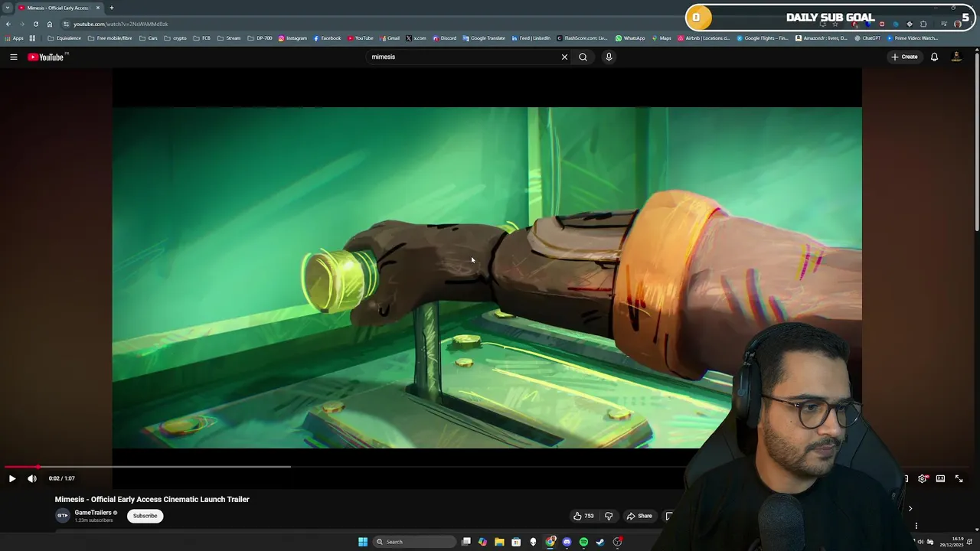Close the Mimesis YouTube tab
Image resolution: width=980 pixels, height=551 pixels.
point(98,8)
